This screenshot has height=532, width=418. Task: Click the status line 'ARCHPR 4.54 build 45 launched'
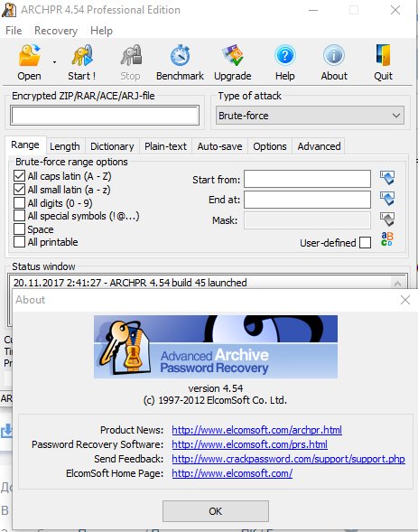click(179, 283)
